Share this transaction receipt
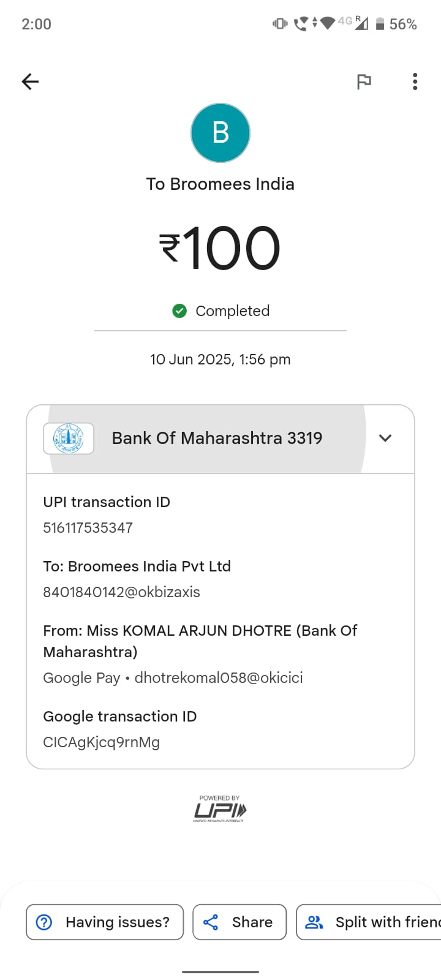The image size is (441, 980). [239, 922]
